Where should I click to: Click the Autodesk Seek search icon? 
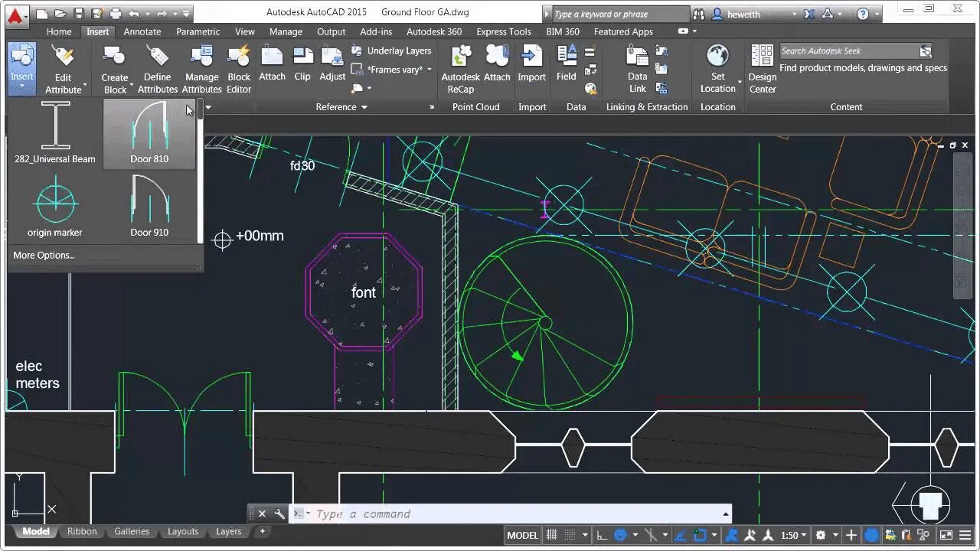coord(926,51)
